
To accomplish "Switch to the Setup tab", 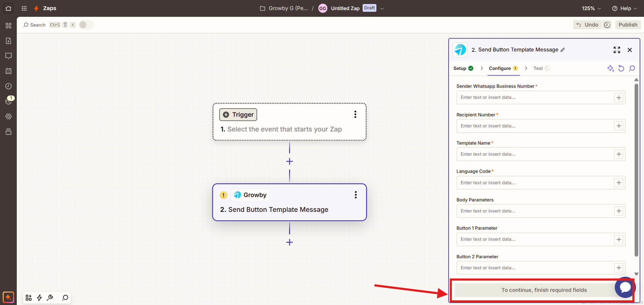I will tap(463, 68).
